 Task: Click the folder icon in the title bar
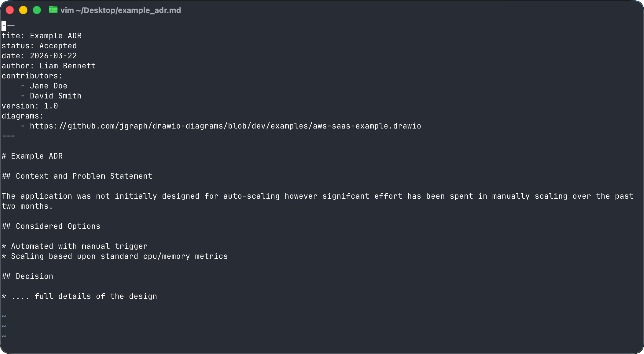53,10
